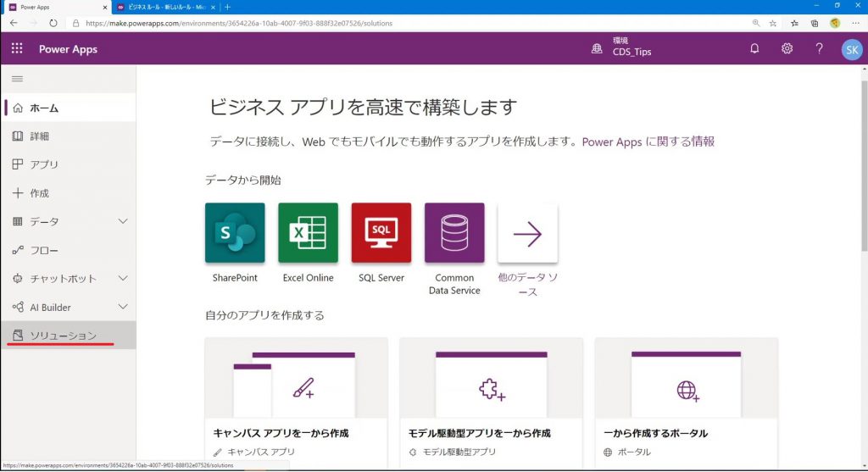Click the チャットボット bot icon in sidebar

pyautogui.click(x=18, y=278)
